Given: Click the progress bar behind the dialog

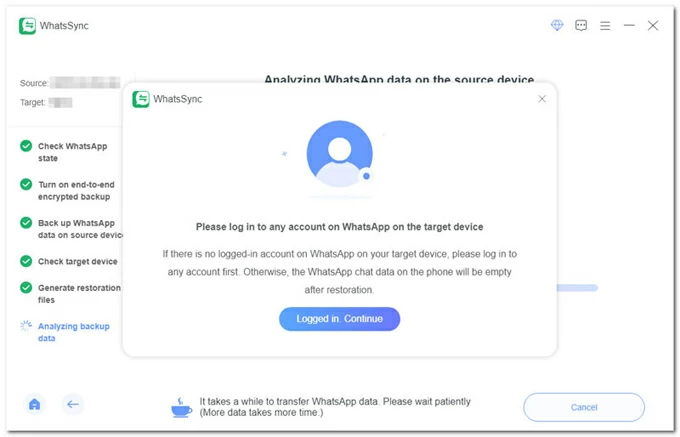Looking at the screenshot, I should [577, 288].
